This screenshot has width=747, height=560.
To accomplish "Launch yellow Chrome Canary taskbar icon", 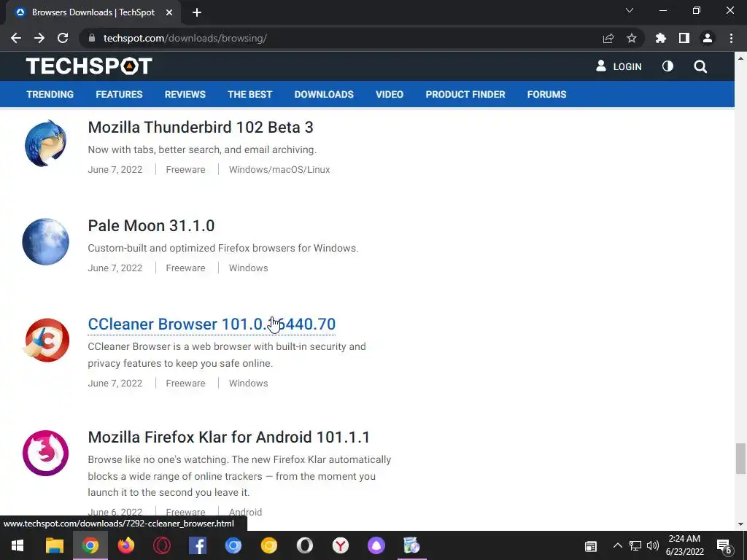I will tap(269, 545).
